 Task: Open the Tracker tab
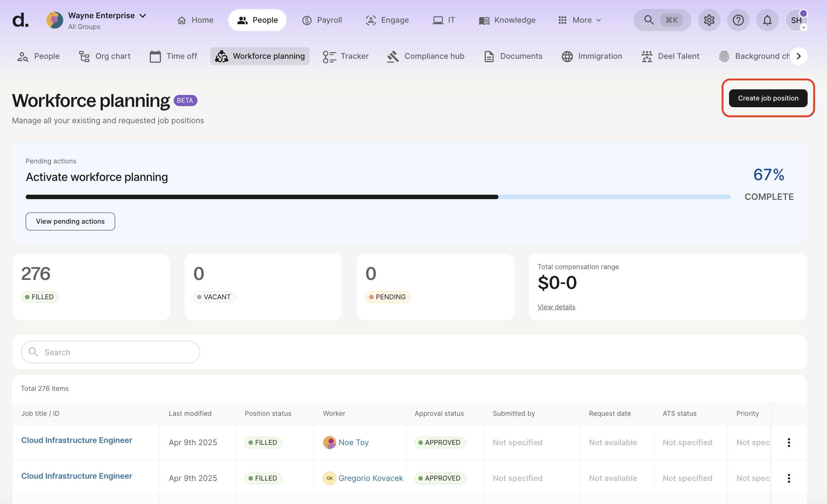pos(346,56)
